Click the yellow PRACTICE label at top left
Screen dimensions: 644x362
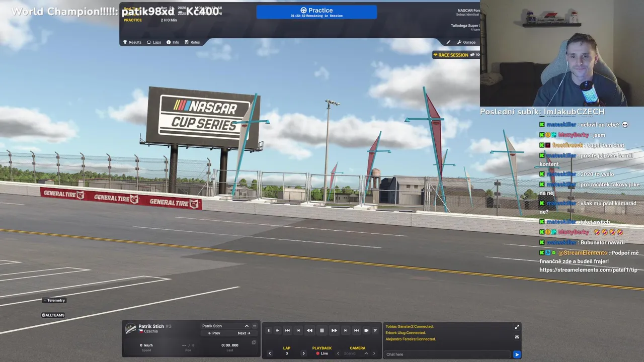coord(133,20)
